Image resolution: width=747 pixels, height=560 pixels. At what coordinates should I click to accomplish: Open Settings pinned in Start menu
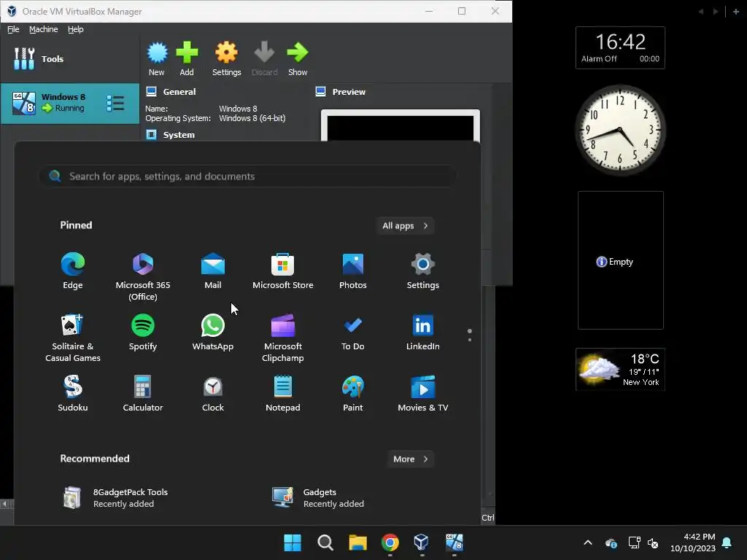click(423, 271)
